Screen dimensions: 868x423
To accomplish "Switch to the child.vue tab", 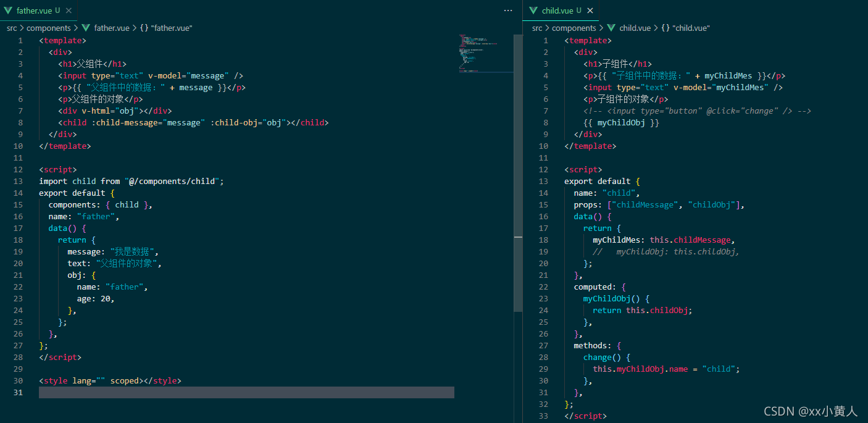I will 557,10.
